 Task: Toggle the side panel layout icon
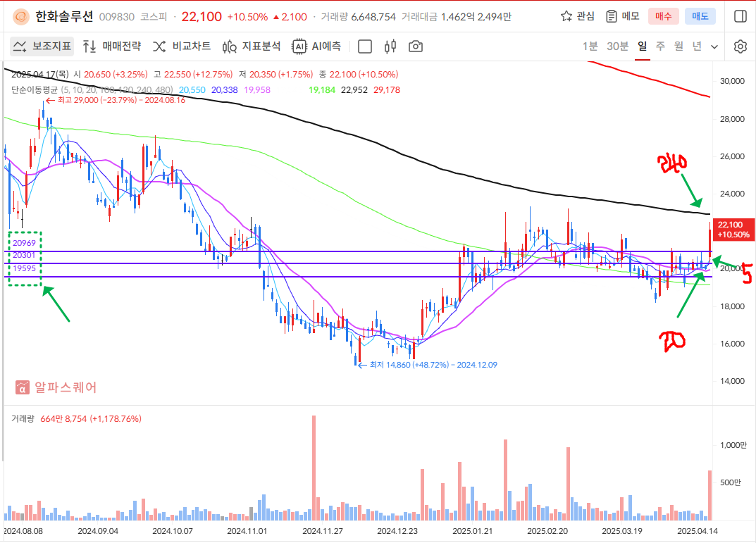tap(740, 16)
